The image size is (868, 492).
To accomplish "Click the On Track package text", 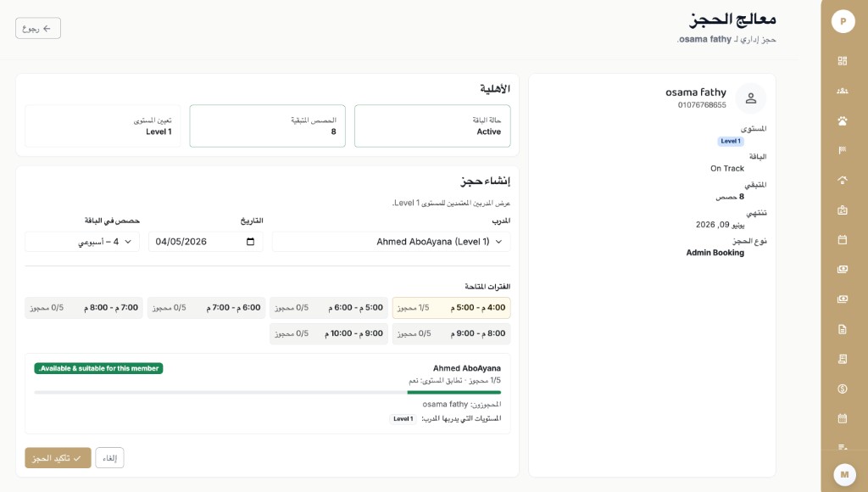I will 727,169.
